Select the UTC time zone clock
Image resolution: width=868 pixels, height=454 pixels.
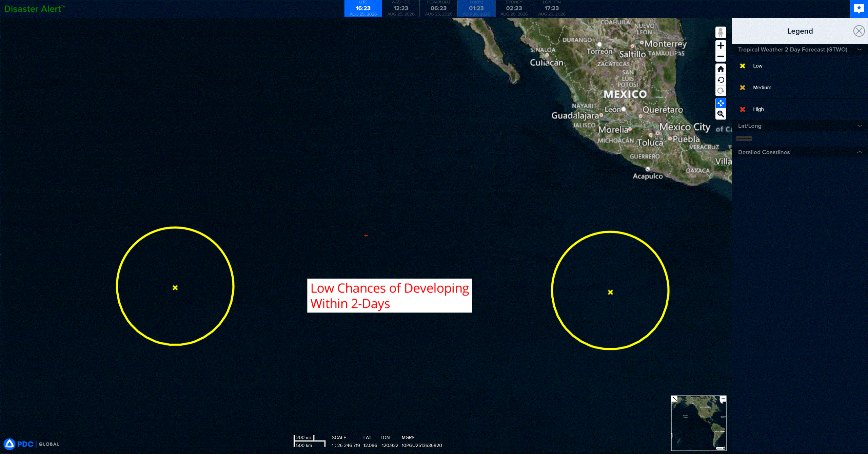pyautogui.click(x=363, y=8)
